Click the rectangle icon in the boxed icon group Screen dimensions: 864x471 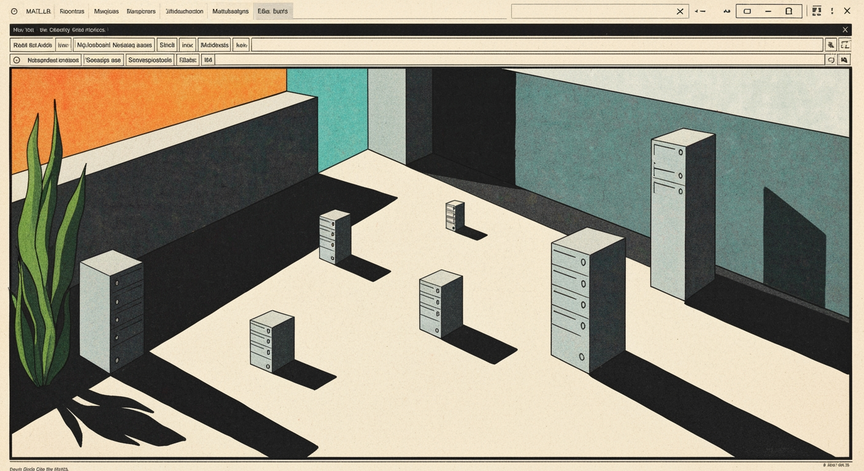[x=747, y=11]
